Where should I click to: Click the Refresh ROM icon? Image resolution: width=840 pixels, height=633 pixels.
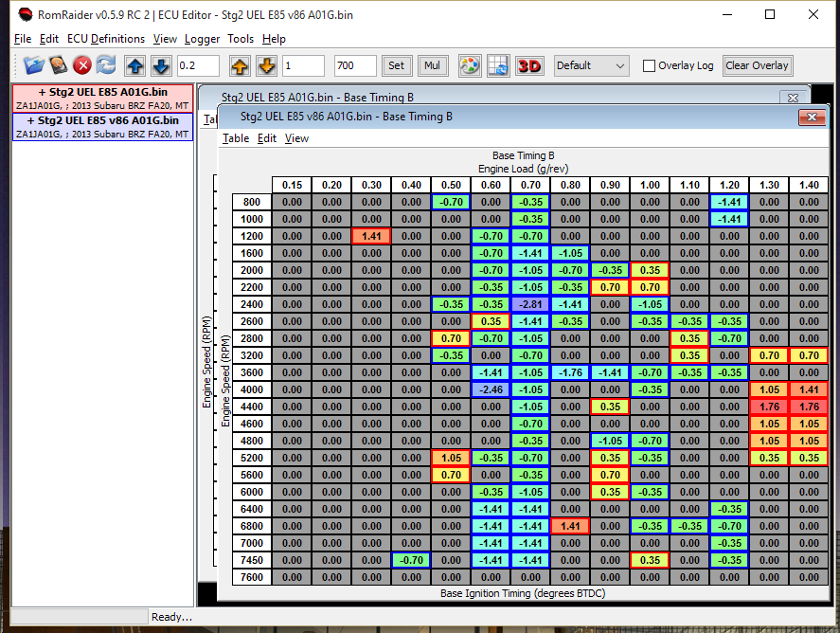coord(106,65)
